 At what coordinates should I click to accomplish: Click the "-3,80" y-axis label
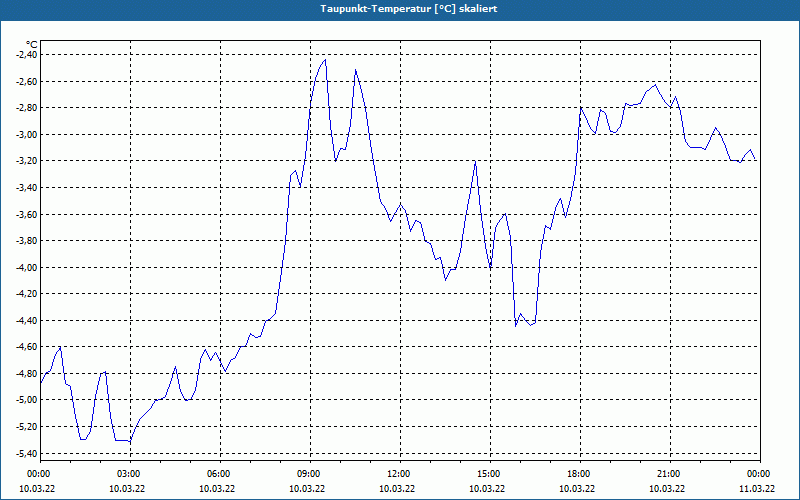[x=25, y=240]
